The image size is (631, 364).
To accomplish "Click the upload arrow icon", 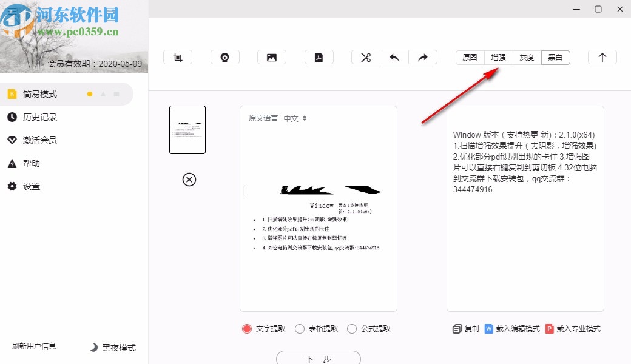I will [602, 56].
